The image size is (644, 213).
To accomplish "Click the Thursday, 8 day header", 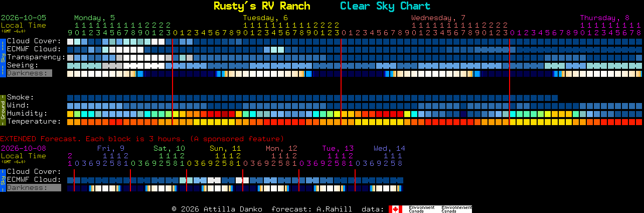I will [x=604, y=18].
